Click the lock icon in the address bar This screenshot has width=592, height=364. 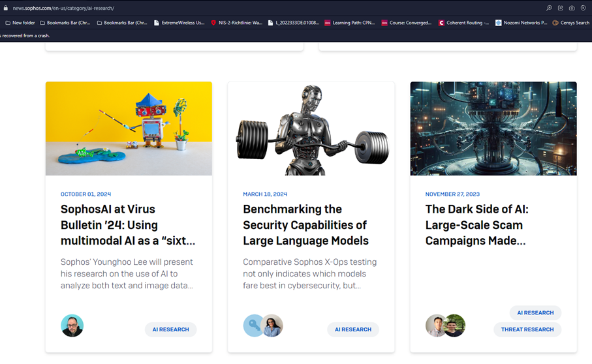click(6, 8)
